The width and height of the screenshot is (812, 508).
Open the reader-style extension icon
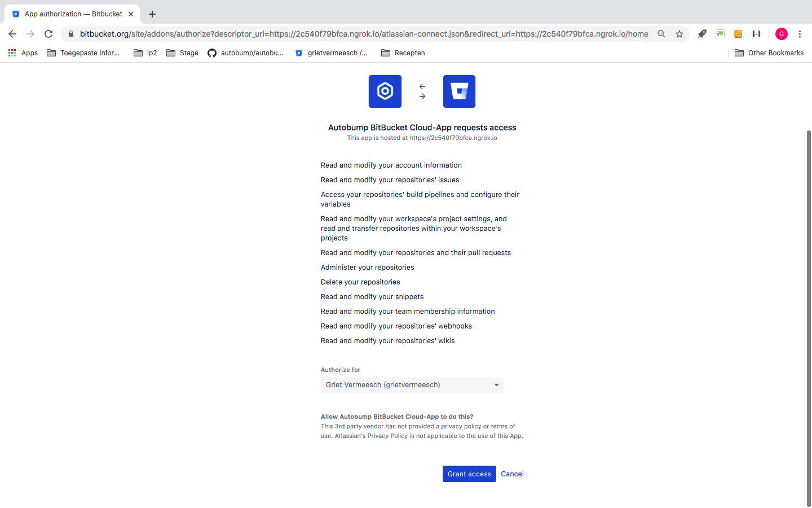click(x=720, y=34)
